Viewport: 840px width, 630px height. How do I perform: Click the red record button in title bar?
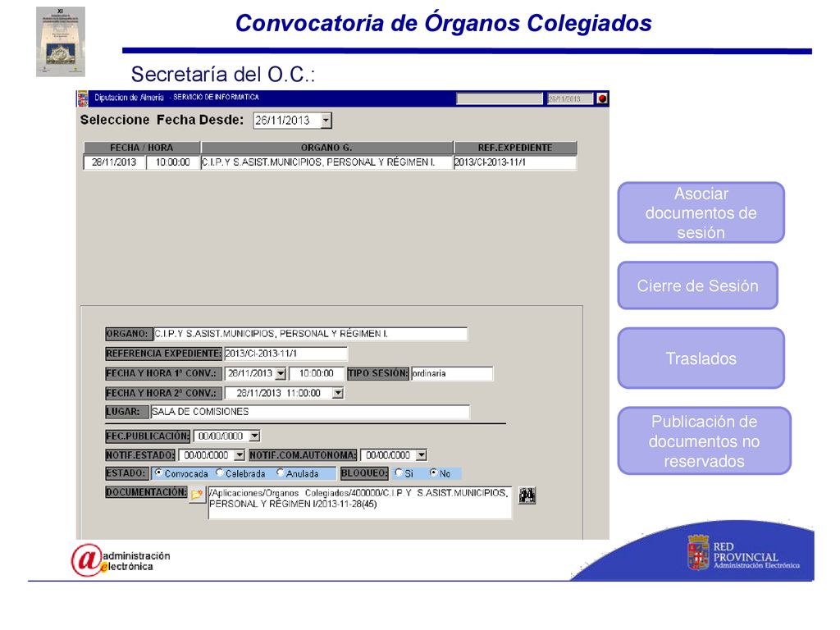click(x=602, y=98)
